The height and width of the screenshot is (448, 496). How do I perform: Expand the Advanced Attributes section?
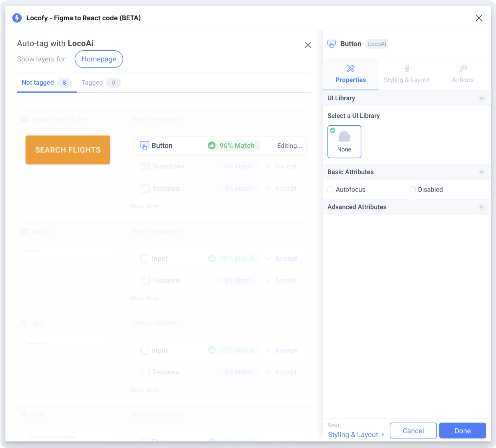tap(481, 207)
